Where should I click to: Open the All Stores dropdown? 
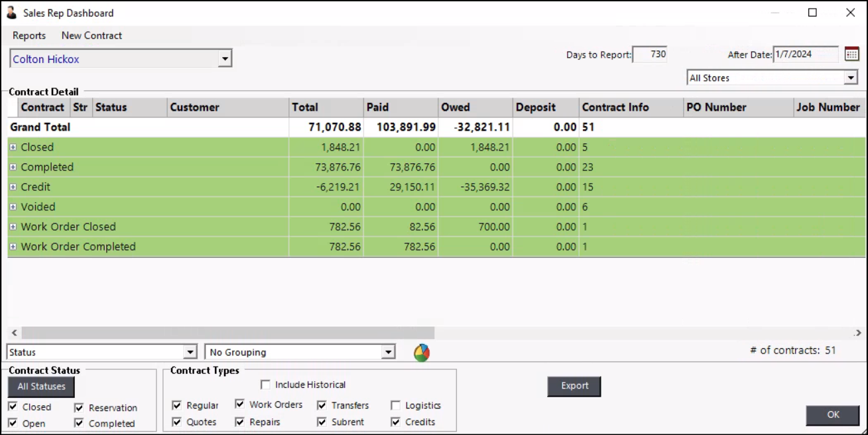click(851, 78)
